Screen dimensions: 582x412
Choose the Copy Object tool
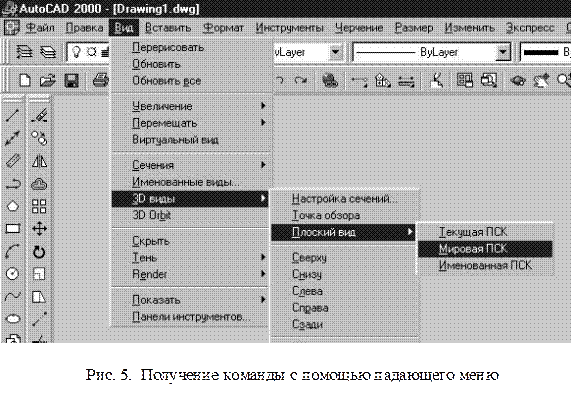(39, 138)
